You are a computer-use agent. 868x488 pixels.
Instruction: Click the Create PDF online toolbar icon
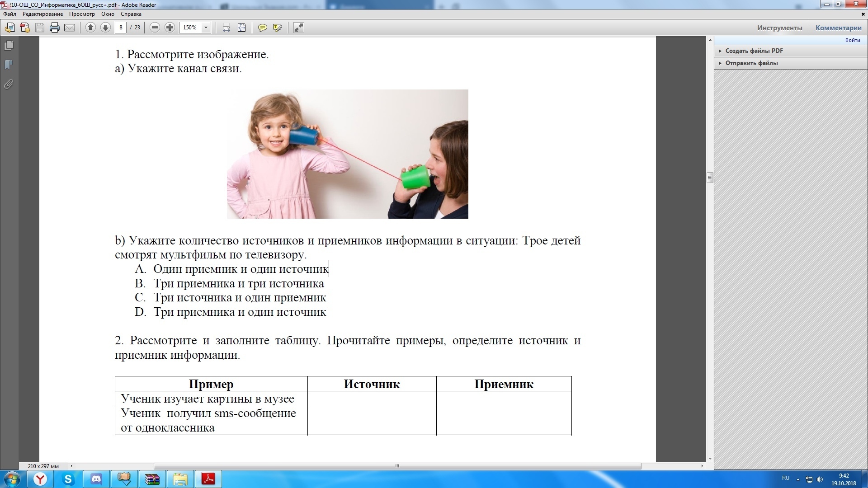[x=9, y=28]
